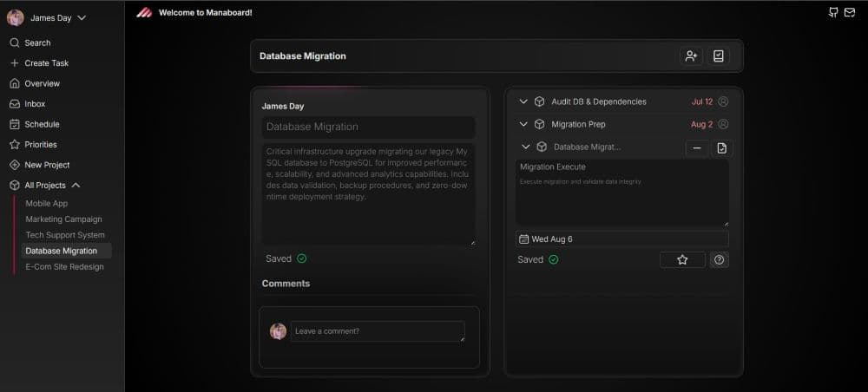Click the Jul 12 due date
This screenshot has height=392, width=868.
pos(702,101)
